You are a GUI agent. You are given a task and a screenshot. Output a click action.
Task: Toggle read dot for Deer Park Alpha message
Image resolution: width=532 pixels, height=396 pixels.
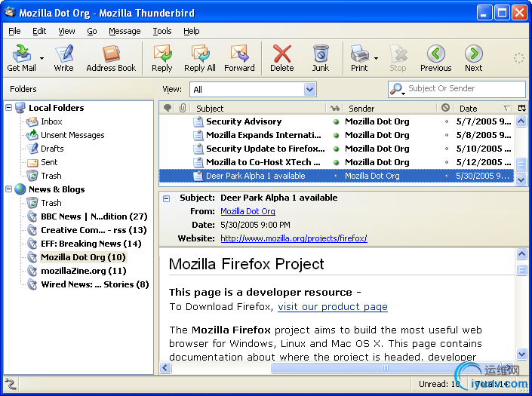click(336, 176)
